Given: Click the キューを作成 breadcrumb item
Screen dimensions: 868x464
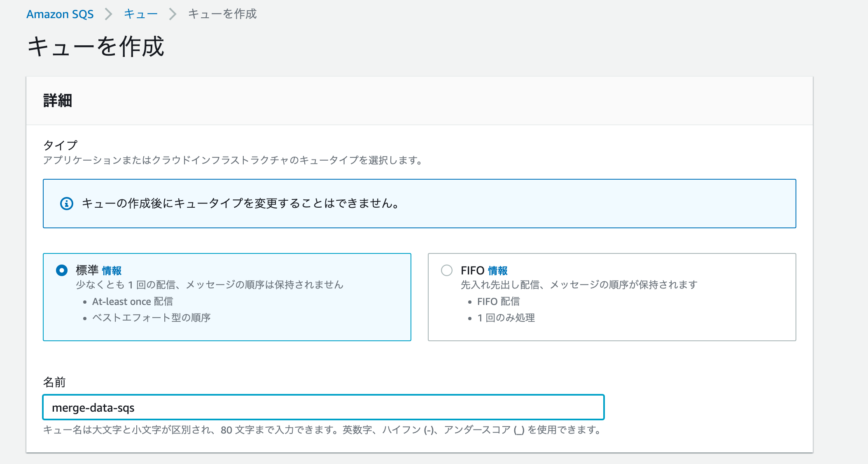Looking at the screenshot, I should point(222,14).
